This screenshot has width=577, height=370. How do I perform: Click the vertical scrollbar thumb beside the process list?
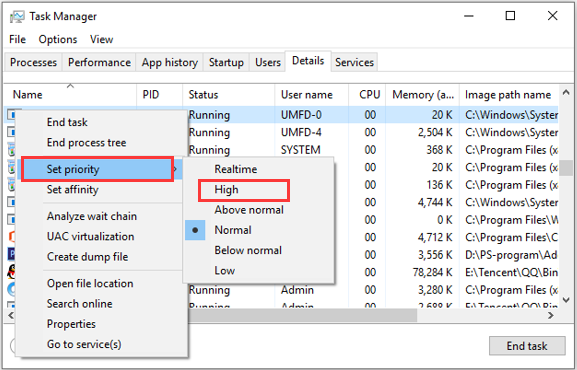click(566, 169)
